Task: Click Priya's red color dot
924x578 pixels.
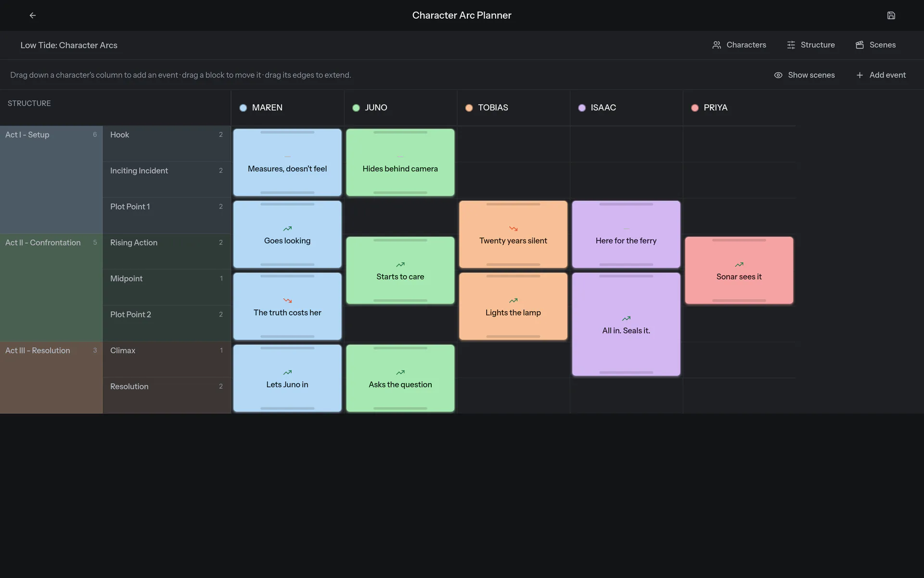Action: (x=695, y=108)
